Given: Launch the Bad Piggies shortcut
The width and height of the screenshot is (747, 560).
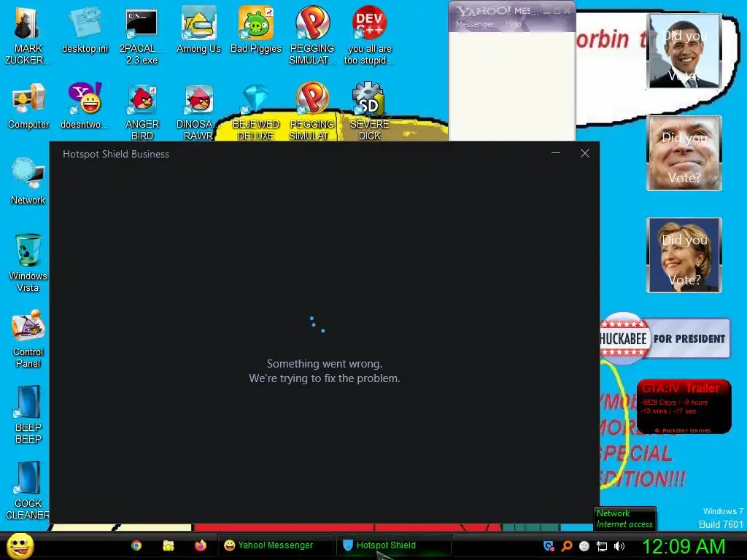Looking at the screenshot, I should (x=256, y=31).
